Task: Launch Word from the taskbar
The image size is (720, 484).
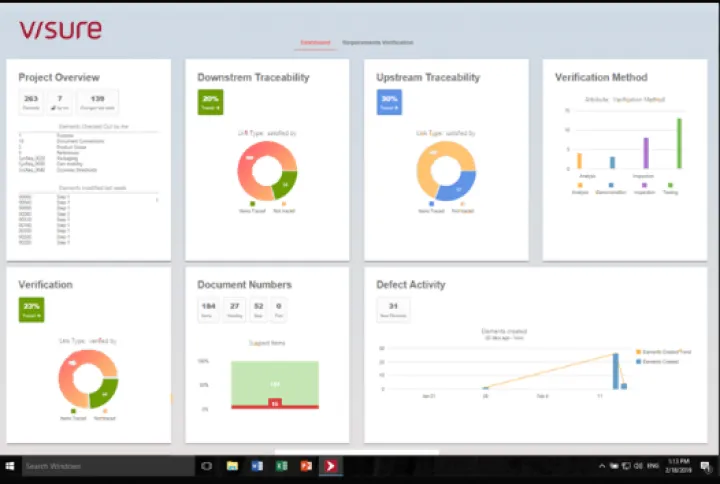Action: (256, 466)
